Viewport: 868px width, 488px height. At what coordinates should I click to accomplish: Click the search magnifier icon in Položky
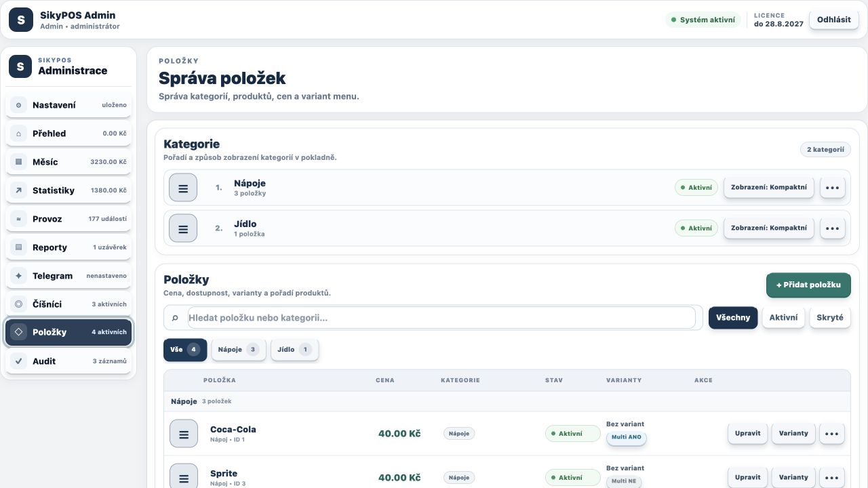click(x=175, y=318)
